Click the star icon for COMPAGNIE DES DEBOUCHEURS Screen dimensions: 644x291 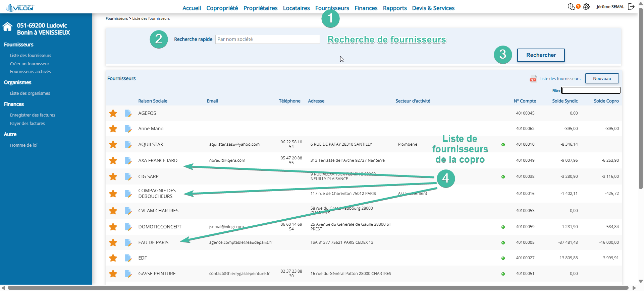click(x=113, y=194)
